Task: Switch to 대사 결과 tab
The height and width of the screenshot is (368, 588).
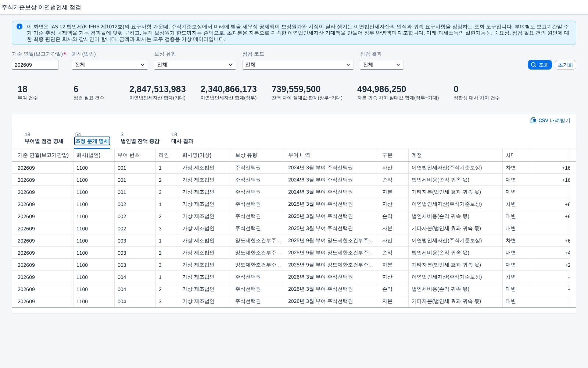Action: [x=182, y=141]
